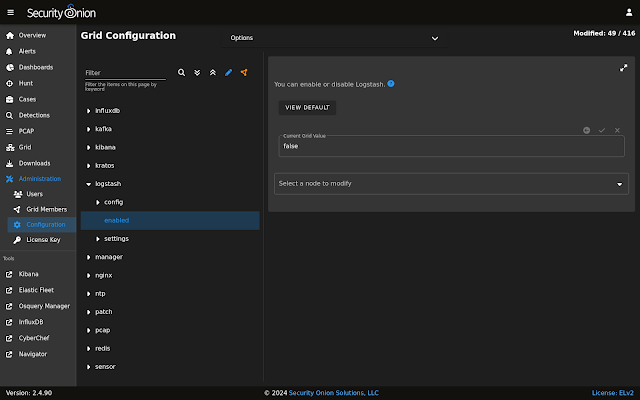Save the value with the checkmark icon
This screenshot has width=640, height=400.
click(x=602, y=130)
